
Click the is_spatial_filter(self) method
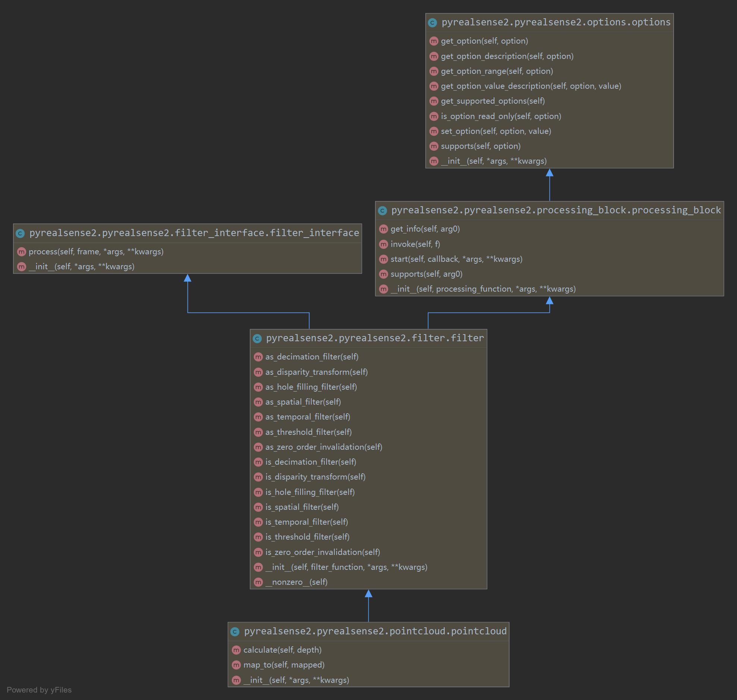302,507
